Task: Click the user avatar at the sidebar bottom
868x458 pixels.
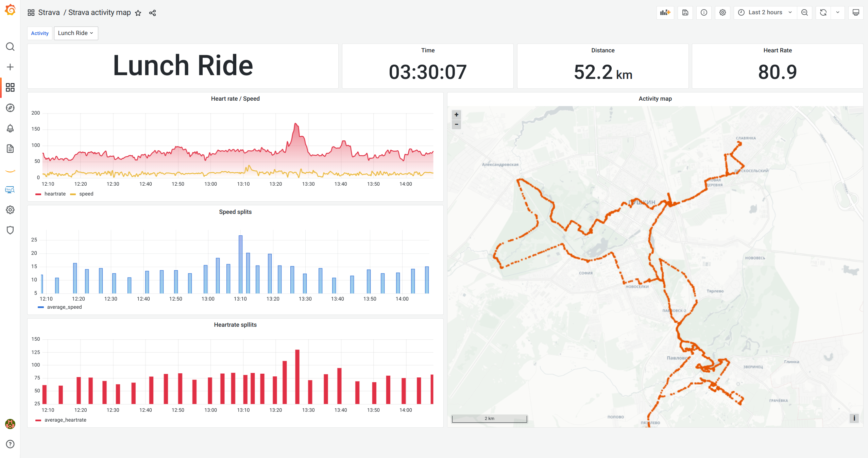Action: (x=10, y=424)
